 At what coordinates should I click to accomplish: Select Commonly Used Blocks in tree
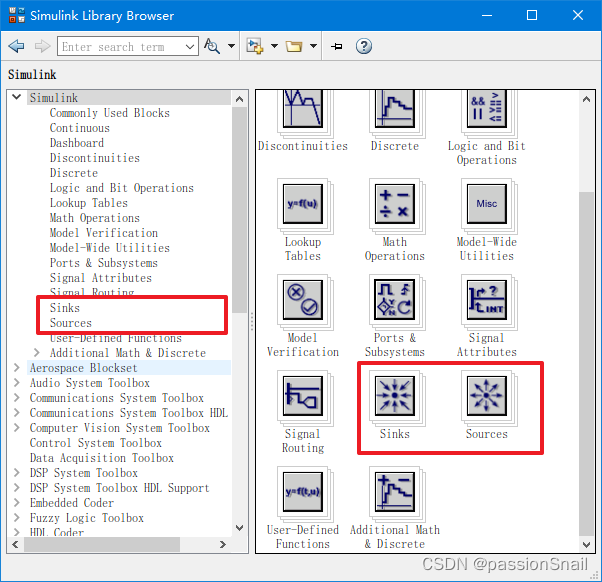[109, 113]
